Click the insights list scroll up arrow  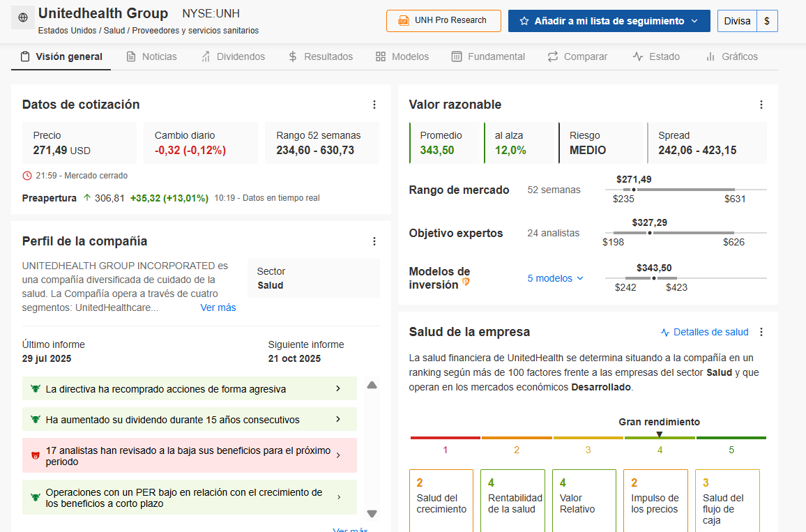[372, 385]
